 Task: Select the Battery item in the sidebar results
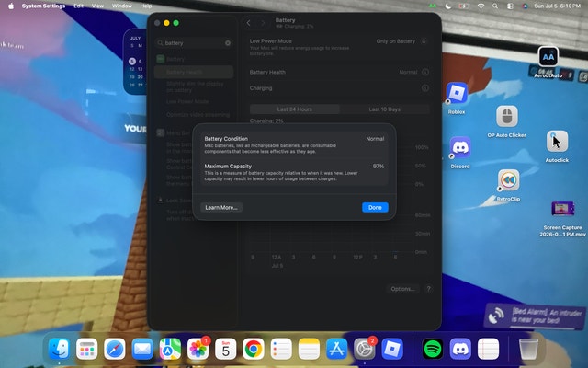pos(194,59)
